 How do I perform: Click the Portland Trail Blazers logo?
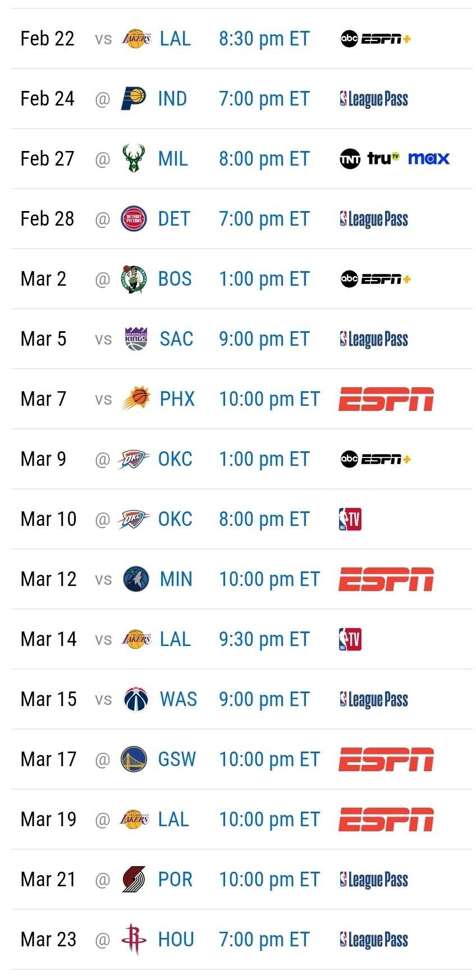click(134, 880)
